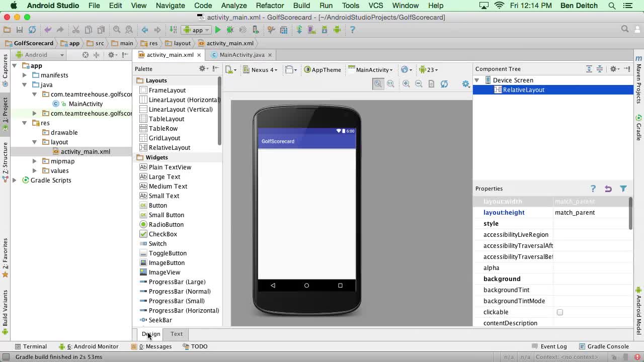The width and height of the screenshot is (644, 362).
Task: Select the Switch widget from the Palette
Action: pyautogui.click(x=157, y=243)
